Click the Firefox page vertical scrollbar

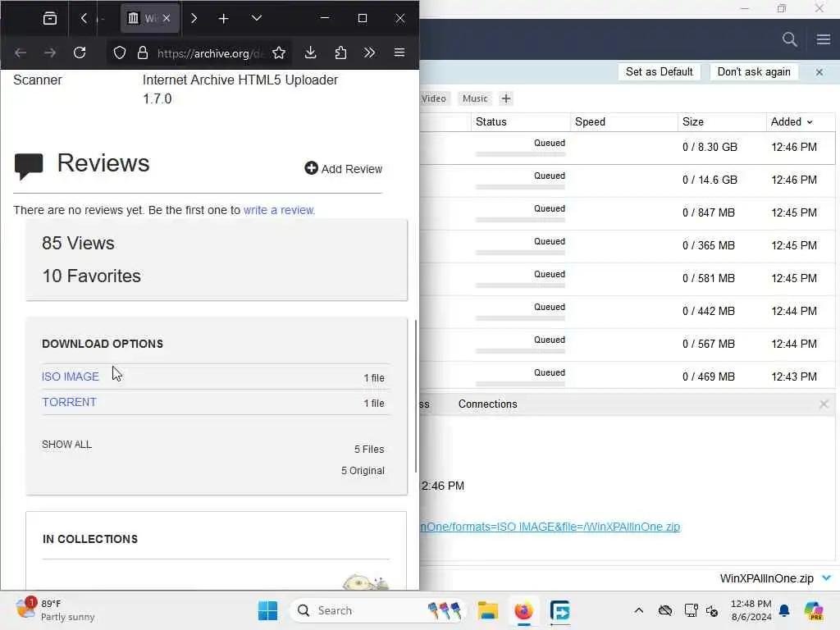[x=416, y=396]
